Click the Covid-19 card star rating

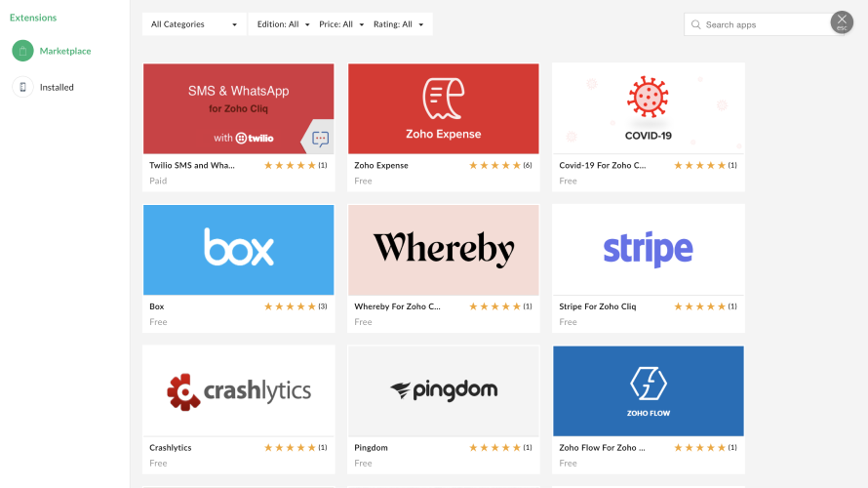(699, 165)
